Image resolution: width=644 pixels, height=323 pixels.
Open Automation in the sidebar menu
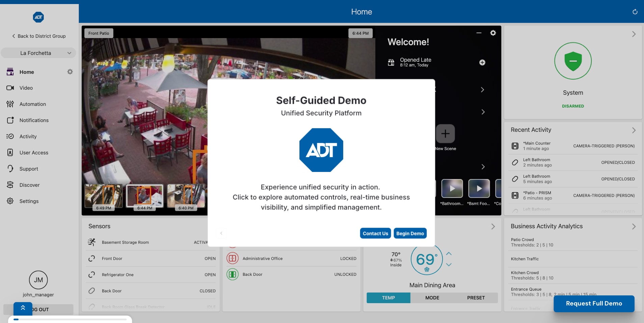[x=32, y=104]
